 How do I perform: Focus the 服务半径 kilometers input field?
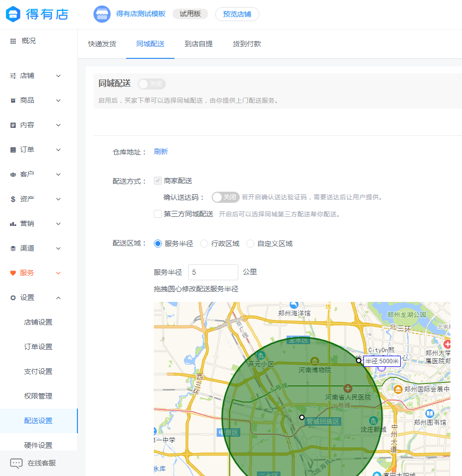(213, 272)
